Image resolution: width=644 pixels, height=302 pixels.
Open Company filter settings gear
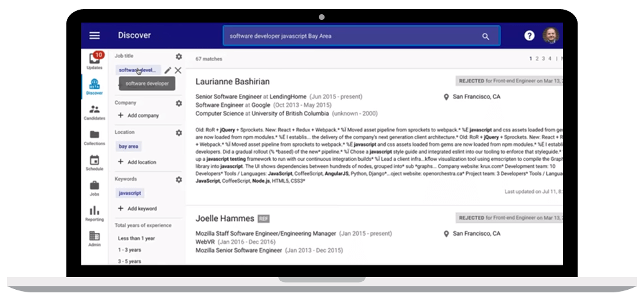coord(178,103)
